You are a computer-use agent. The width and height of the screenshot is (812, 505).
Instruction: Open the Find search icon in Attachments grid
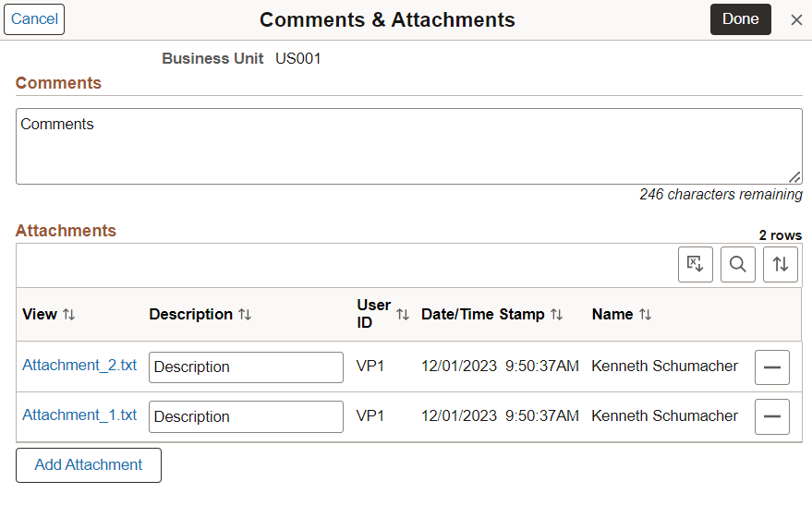[737, 264]
